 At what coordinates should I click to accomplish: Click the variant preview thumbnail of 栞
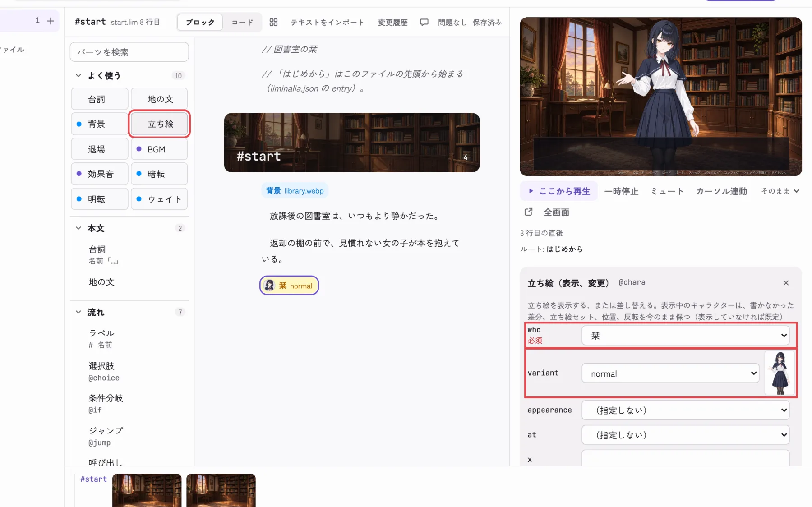780,373
